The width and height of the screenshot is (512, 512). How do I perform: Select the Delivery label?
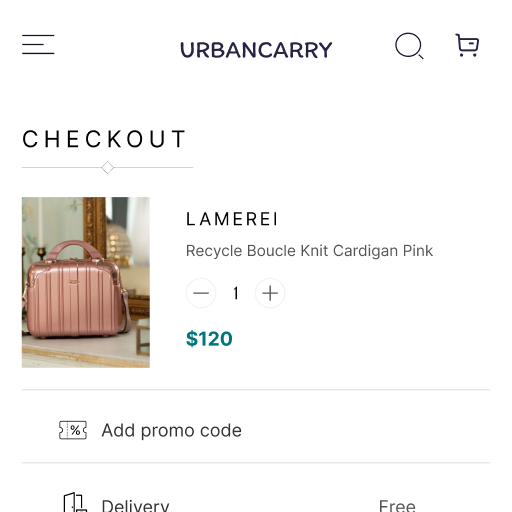click(x=135, y=505)
